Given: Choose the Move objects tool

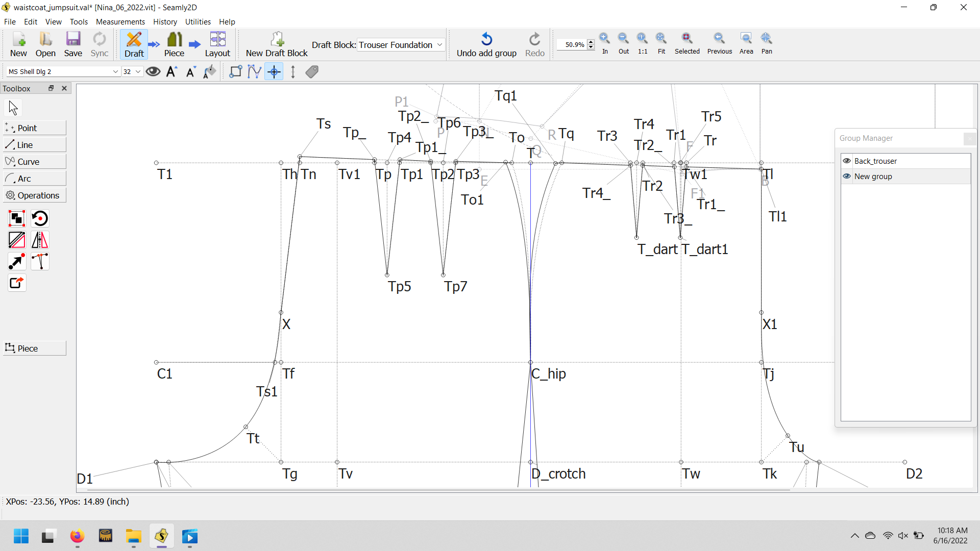Looking at the screenshot, I should [17, 261].
